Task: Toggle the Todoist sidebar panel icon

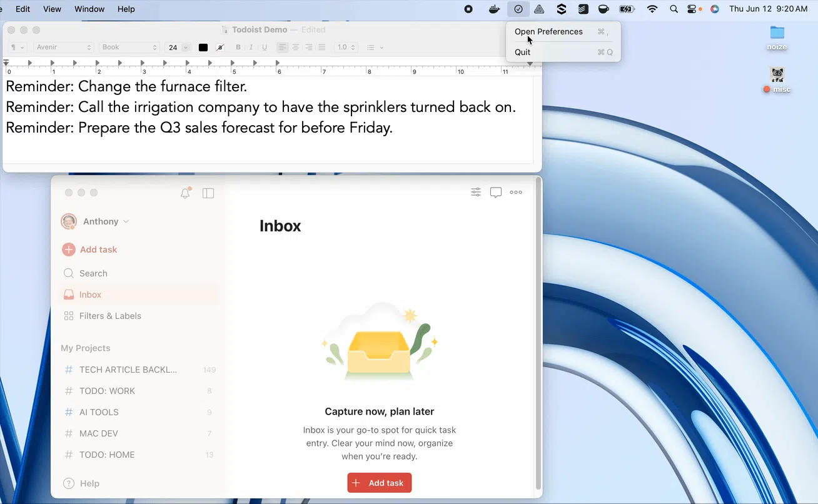Action: pos(208,193)
